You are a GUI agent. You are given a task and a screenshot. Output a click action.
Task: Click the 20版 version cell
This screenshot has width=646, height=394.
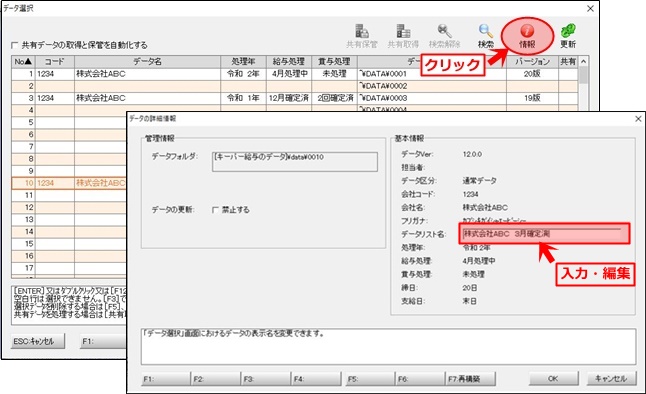coord(532,74)
